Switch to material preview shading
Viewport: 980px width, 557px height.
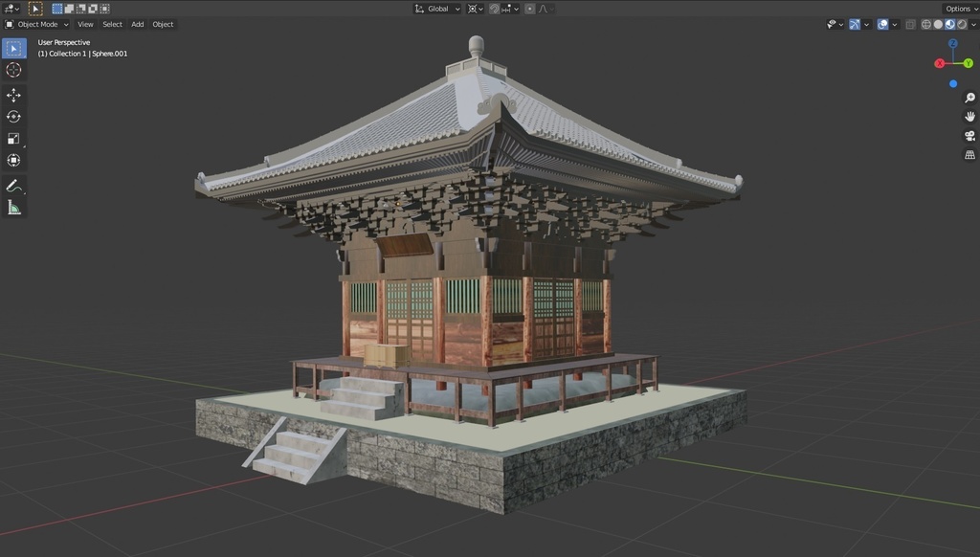[950, 24]
